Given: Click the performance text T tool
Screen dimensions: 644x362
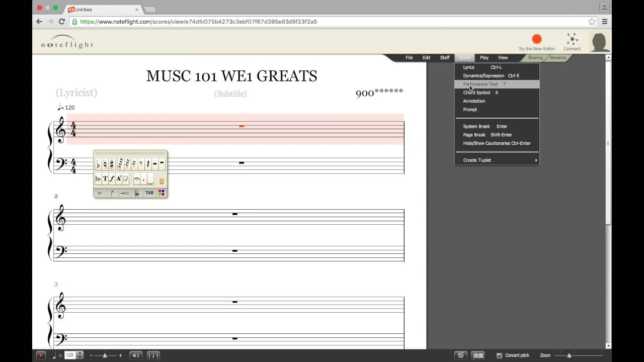Looking at the screenshot, I should pyautogui.click(x=105, y=179).
